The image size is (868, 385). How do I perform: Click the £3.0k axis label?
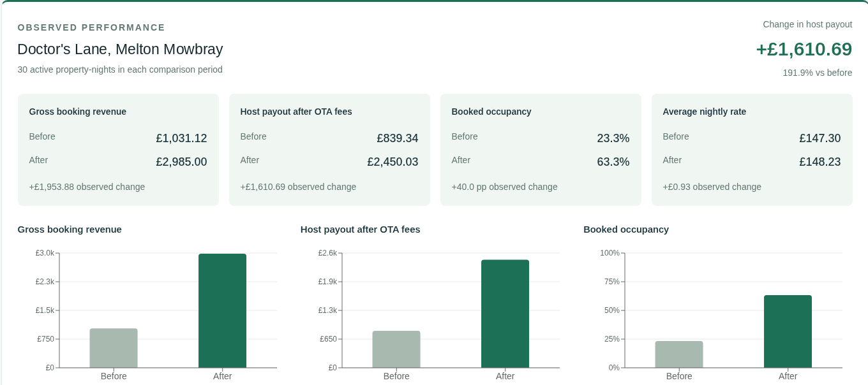(45, 253)
